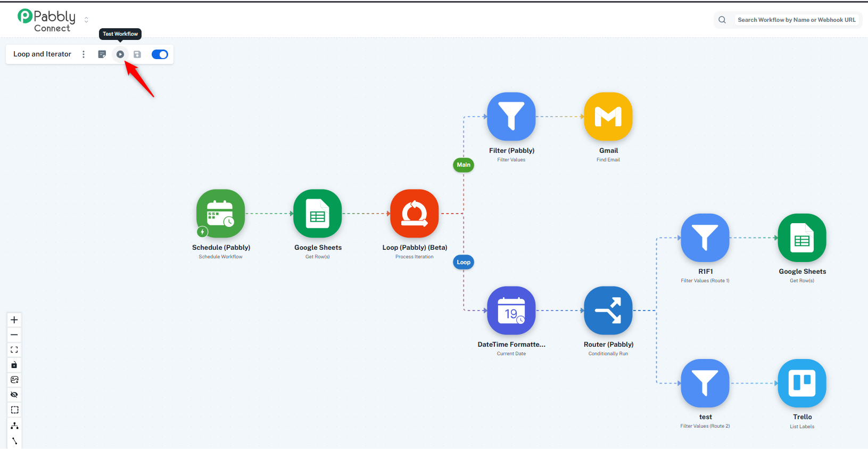Click the Test Workflow play button
Screen dimensions: 868x449
[120, 54]
